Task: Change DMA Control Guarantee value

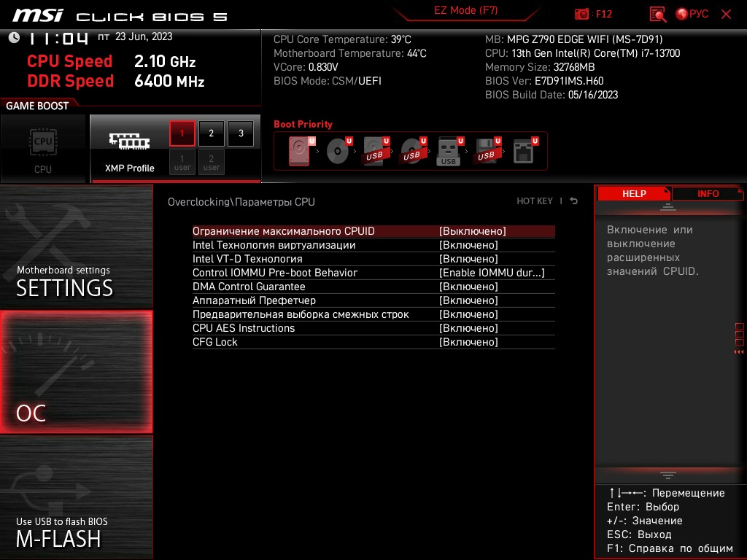Action: 468,286
